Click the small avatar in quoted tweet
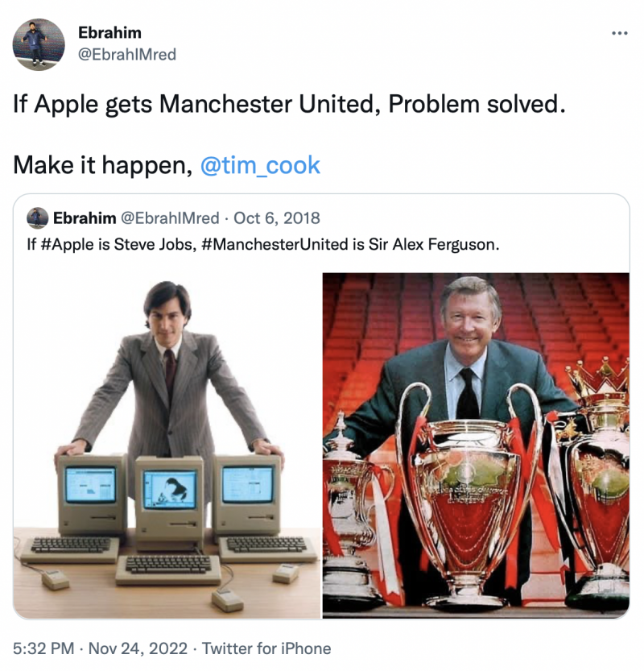 [38, 217]
